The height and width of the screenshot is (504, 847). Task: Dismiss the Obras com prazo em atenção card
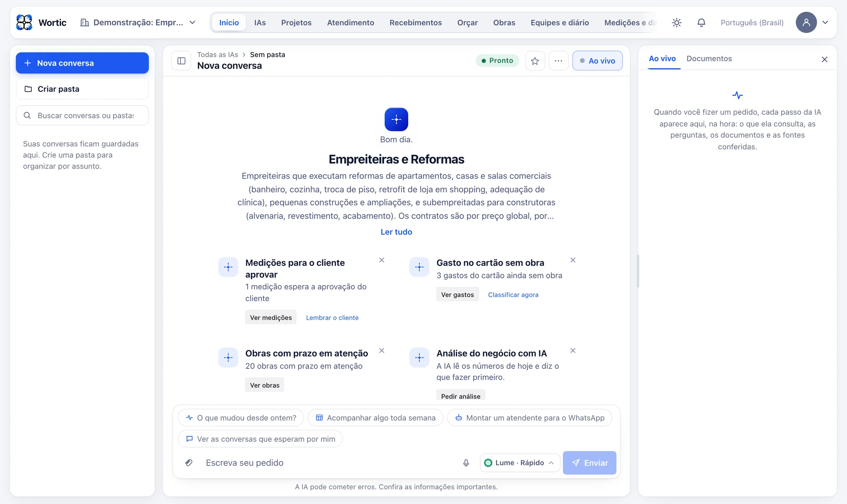click(x=382, y=351)
